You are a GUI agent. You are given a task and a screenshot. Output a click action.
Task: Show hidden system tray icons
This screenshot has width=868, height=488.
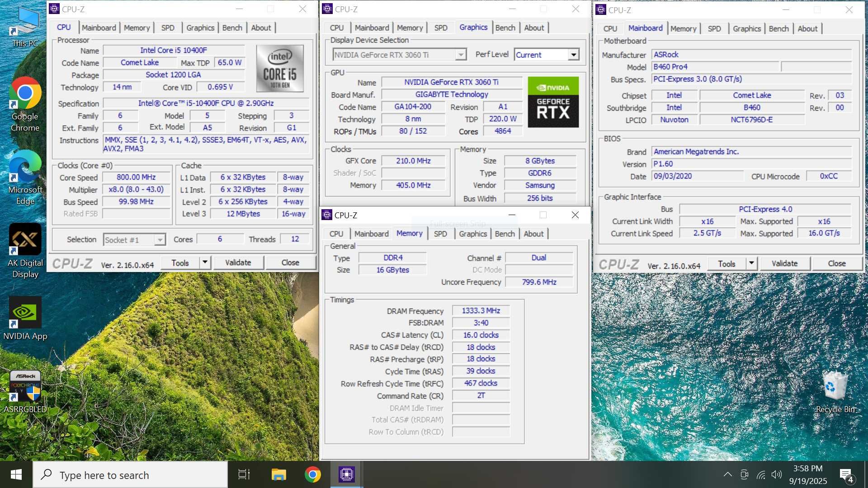[x=727, y=474]
